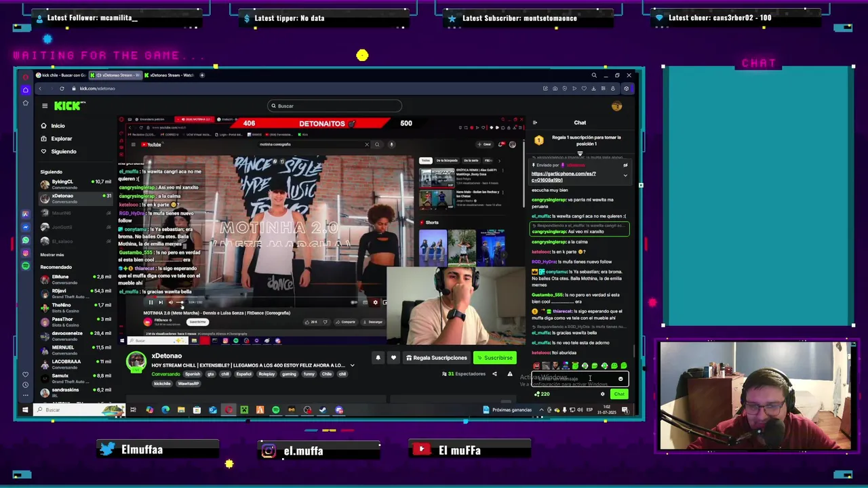Click the green Suscribirse button
The height and width of the screenshot is (488, 868).
495,358
